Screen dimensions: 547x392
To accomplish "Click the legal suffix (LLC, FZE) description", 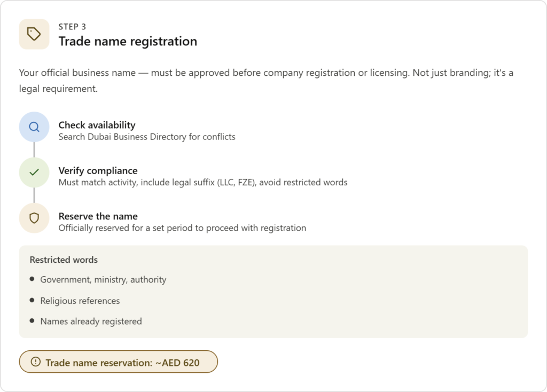I will [x=203, y=182].
